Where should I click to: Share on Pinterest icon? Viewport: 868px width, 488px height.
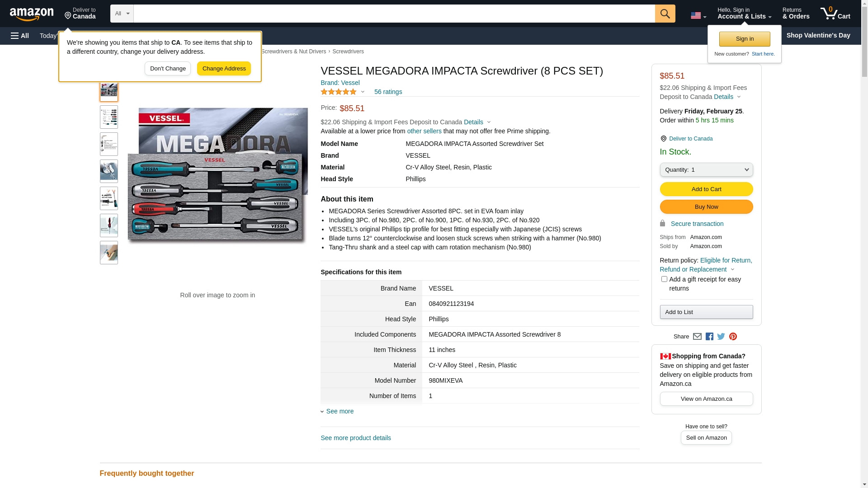pyautogui.click(x=733, y=337)
